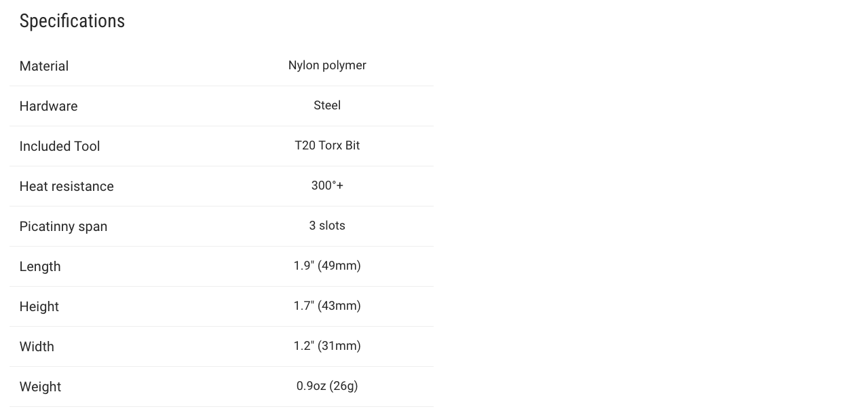
Task: Select the Heat resistance label
Action: coord(67,186)
